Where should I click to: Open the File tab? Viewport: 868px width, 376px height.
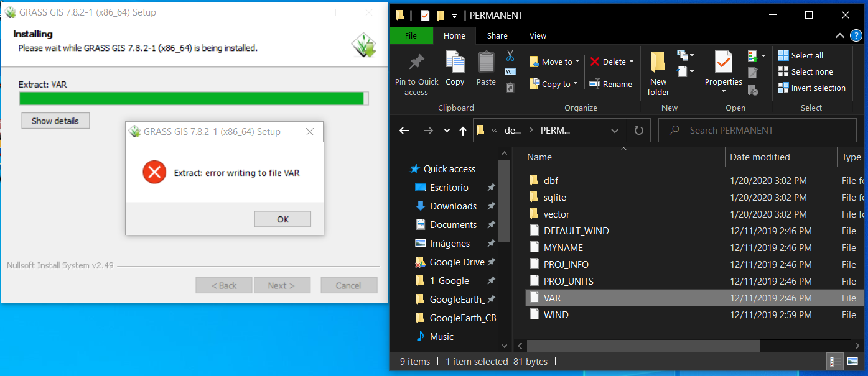(411, 35)
